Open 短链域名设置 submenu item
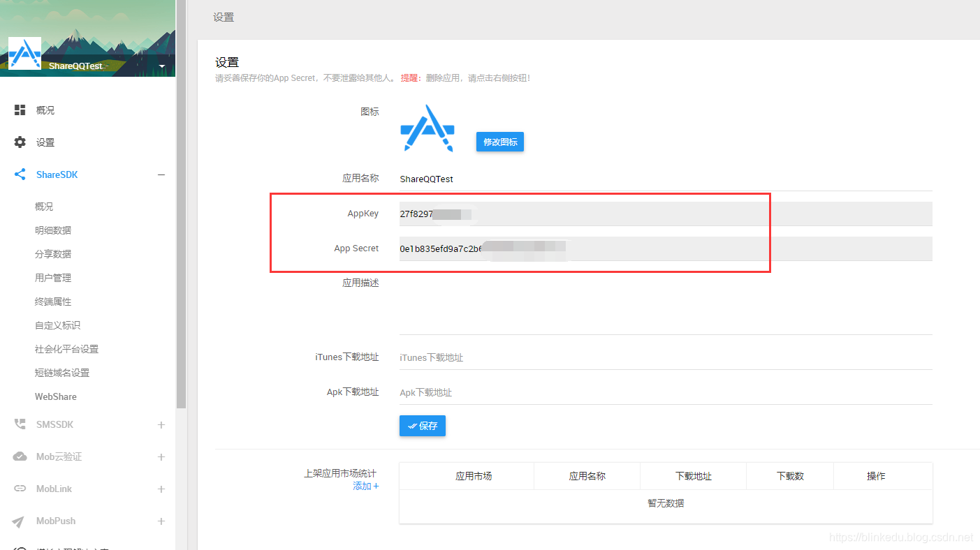Screen dimensions: 980x550 click(62, 373)
